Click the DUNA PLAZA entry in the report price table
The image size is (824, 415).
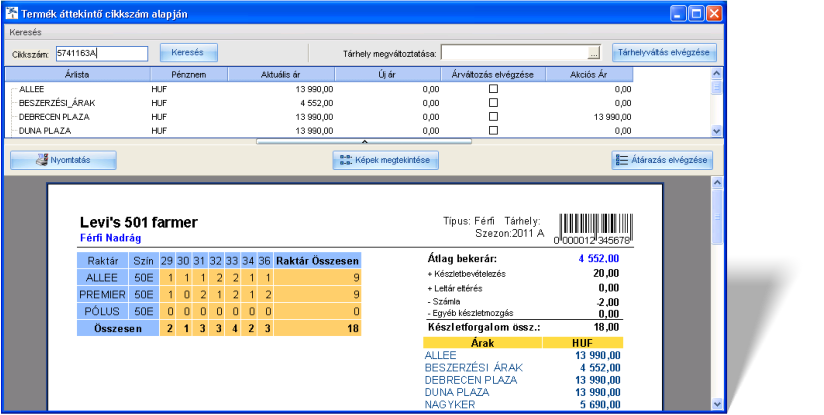[457, 392]
